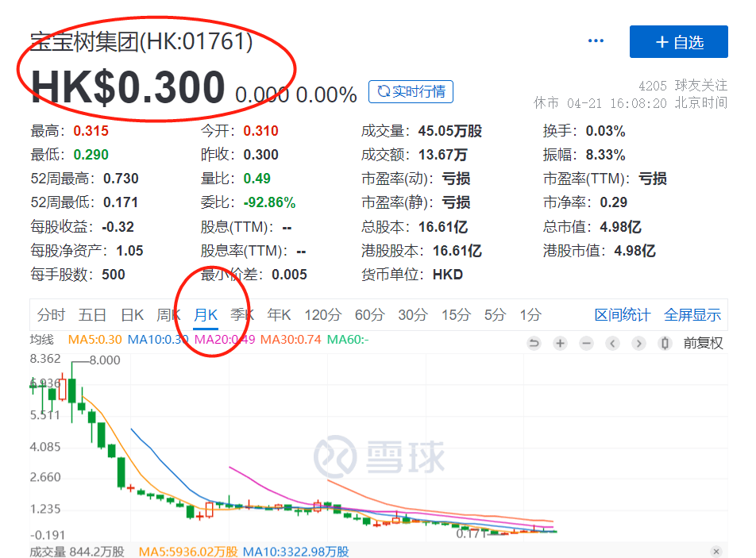The width and height of the screenshot is (756, 558).
Task: Click the MA60:- moving average label
Action: 348,339
